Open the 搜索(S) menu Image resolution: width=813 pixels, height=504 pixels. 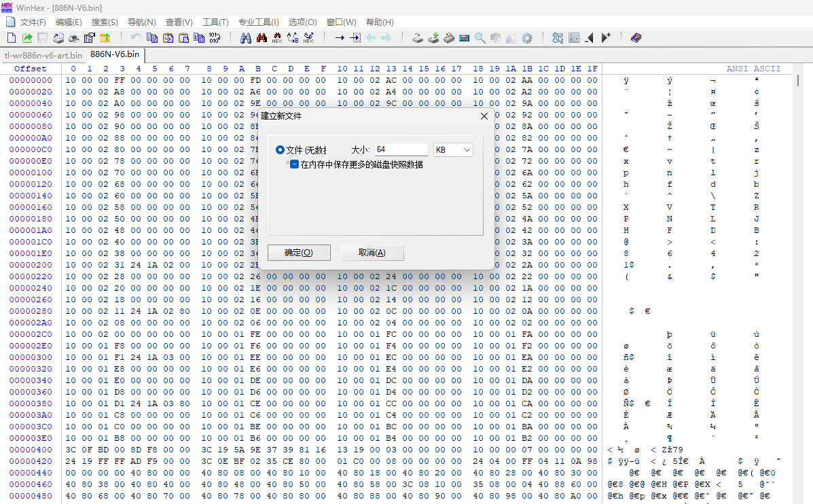105,22
